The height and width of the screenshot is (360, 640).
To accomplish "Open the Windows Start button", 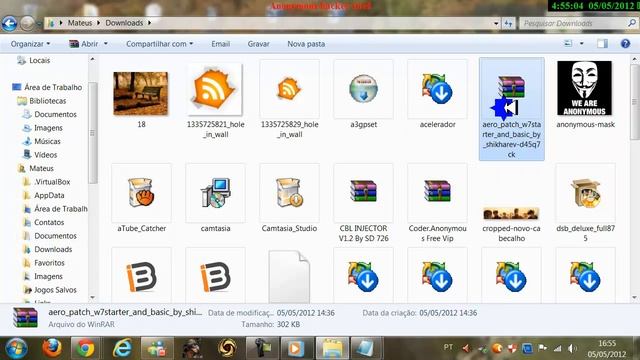I will click(16, 348).
